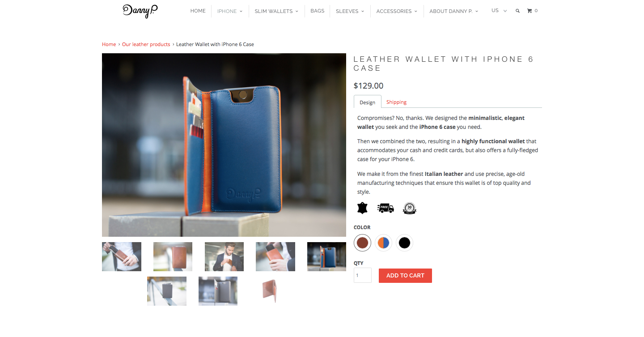
Task: Open the Bags menu item
Action: 318,11
